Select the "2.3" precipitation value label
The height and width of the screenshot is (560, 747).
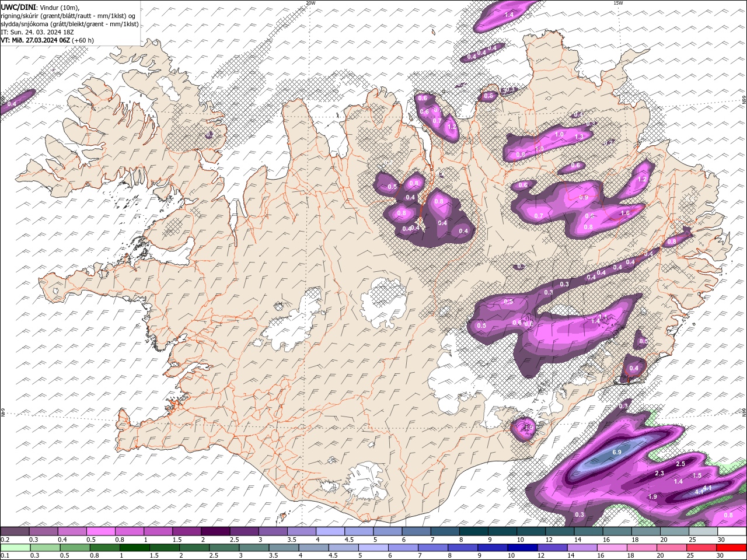pos(659,473)
